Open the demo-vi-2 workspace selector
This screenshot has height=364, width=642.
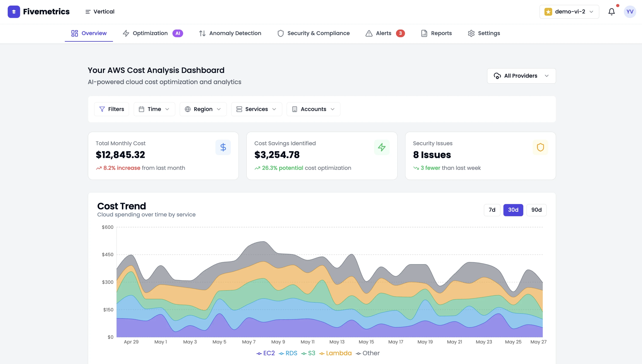569,11
